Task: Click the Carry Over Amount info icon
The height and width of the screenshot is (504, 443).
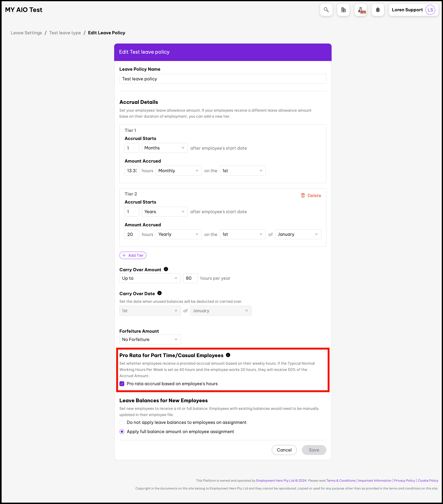Action: pos(166,269)
